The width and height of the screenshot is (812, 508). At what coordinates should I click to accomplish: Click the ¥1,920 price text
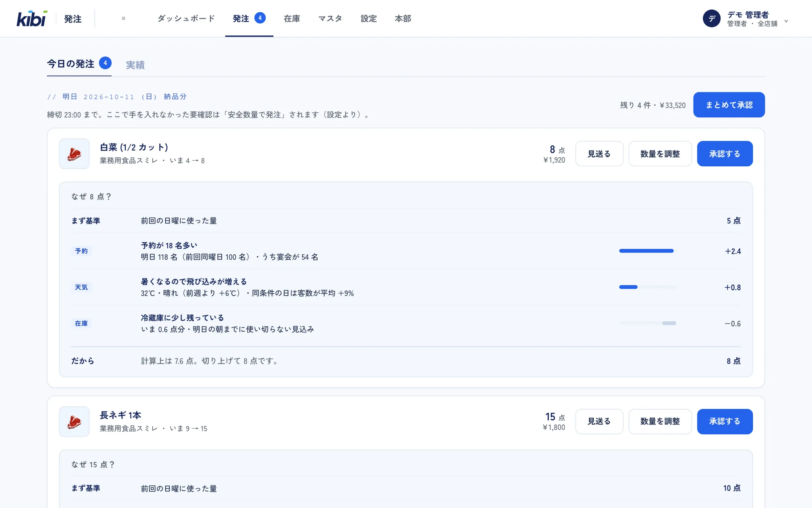(x=554, y=160)
